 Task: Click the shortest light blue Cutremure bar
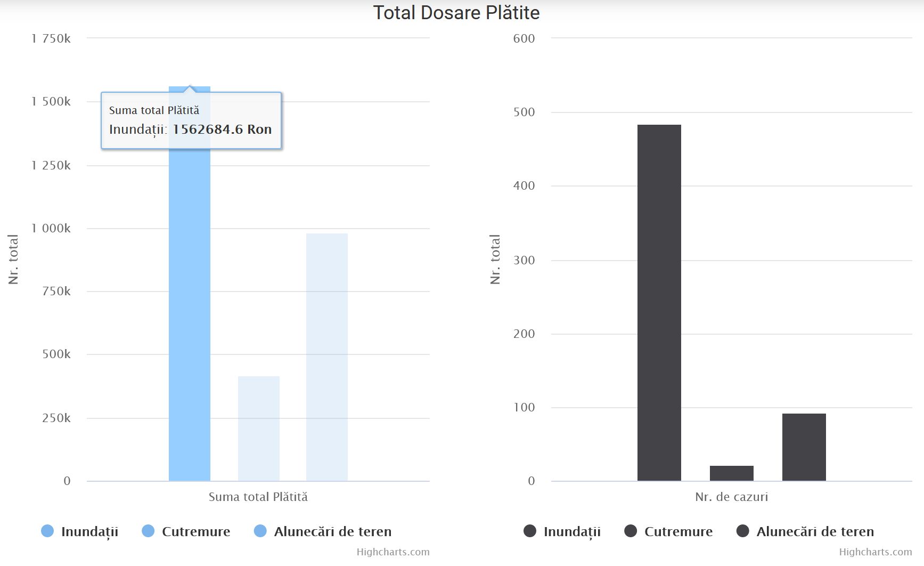click(x=259, y=429)
